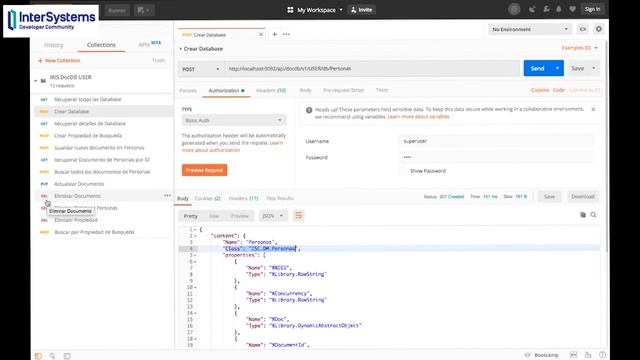Open the manage environments gear icon

coord(598,29)
